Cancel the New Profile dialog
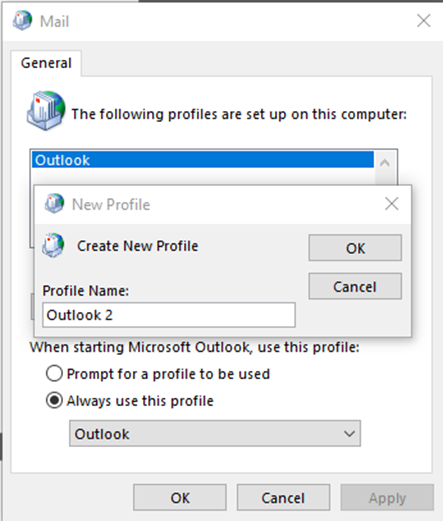This screenshot has width=443, height=521. click(355, 286)
